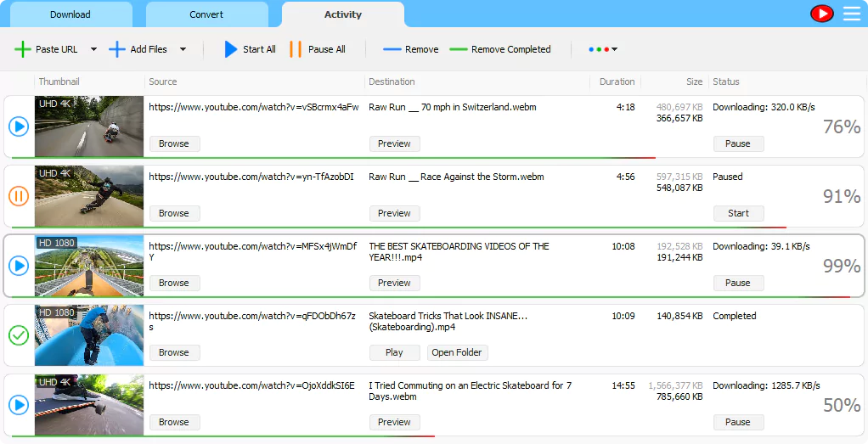Pause the 76% Switzerland download
Screen dimensions: 868x444
tap(738, 144)
